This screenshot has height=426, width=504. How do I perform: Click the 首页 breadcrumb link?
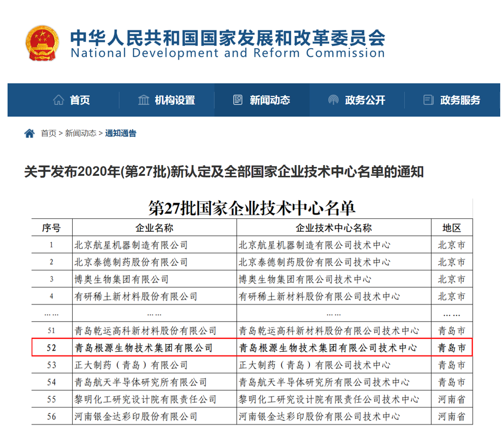coord(48,133)
